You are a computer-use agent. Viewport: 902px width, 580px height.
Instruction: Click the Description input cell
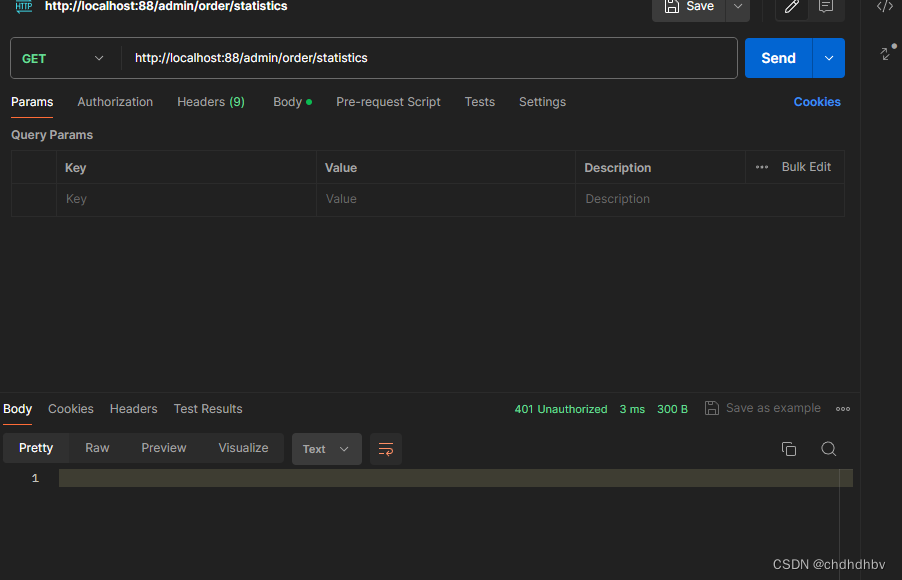710,199
